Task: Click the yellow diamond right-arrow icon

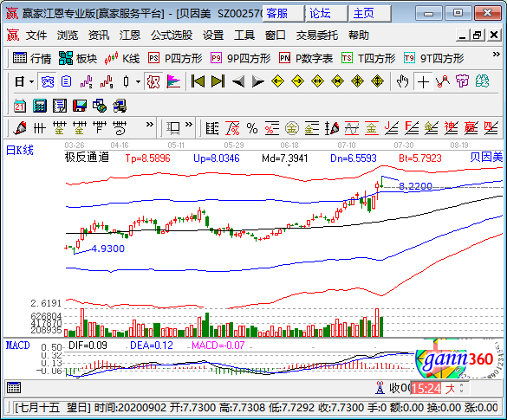Action: pos(297,81)
